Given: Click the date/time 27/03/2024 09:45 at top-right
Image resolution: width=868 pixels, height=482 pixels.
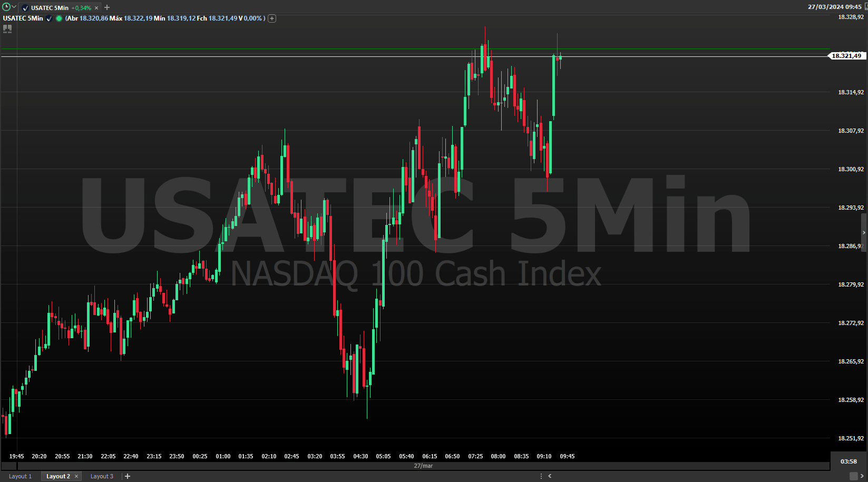Looking at the screenshot, I should pyautogui.click(x=835, y=7).
